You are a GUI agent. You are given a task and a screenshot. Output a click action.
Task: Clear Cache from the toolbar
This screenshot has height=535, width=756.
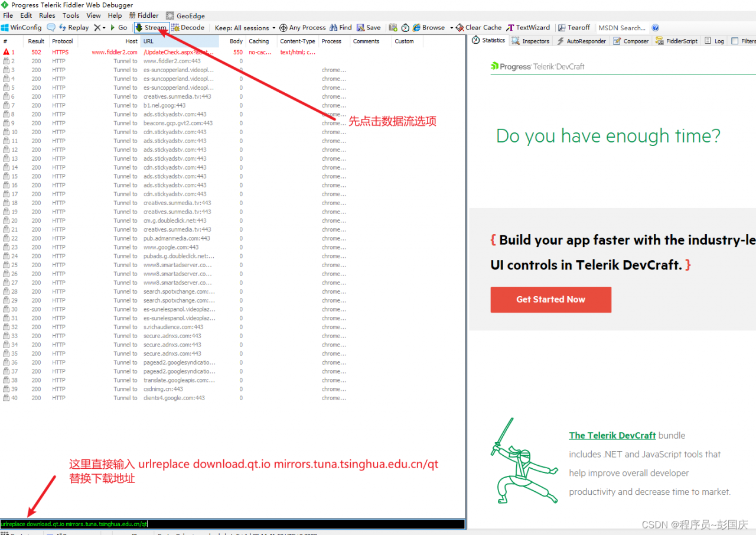478,27
